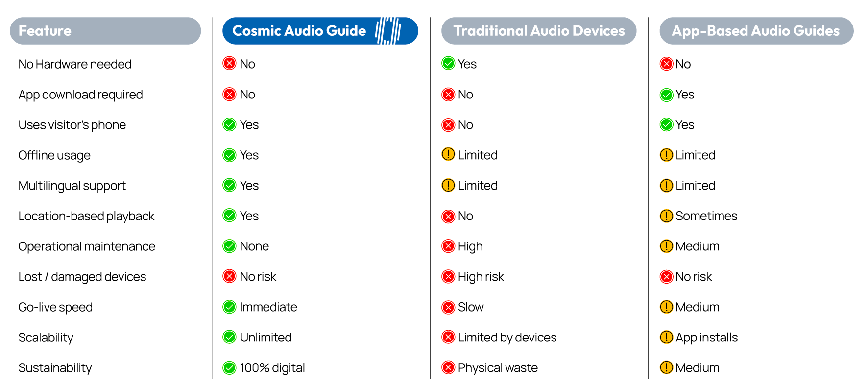Viewport: 868px width, 389px height.
Task: Click red X icon next to 'Slow'
Action: click(448, 307)
